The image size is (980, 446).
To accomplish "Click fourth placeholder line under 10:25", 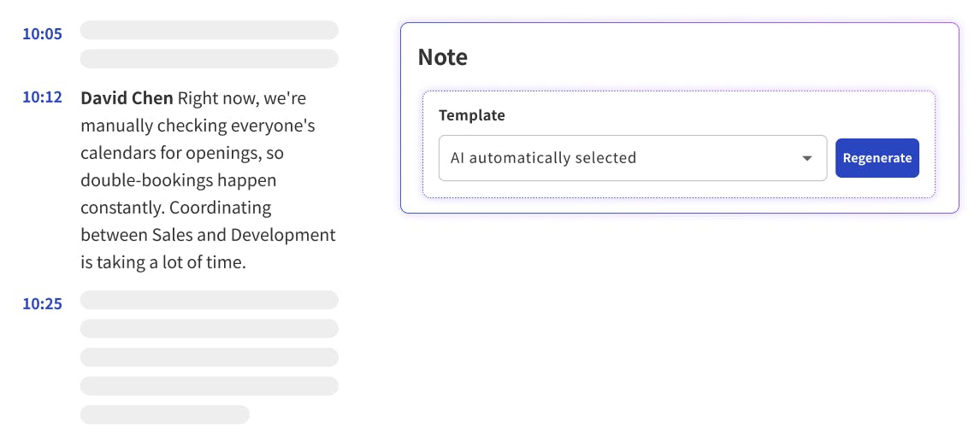I will click(x=209, y=386).
